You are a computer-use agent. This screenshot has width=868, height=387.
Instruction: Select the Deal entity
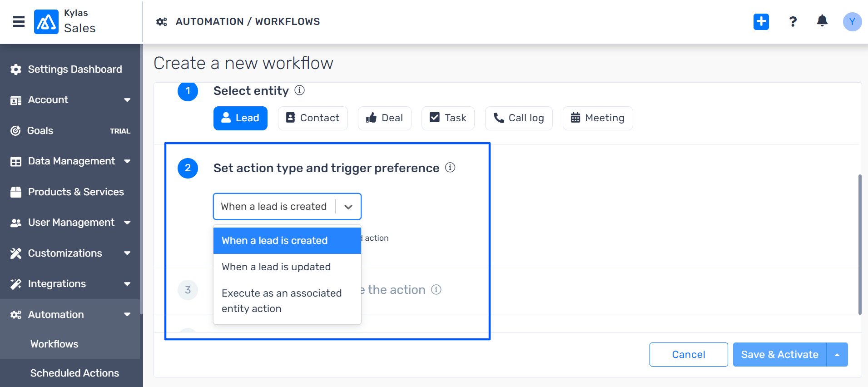[385, 118]
